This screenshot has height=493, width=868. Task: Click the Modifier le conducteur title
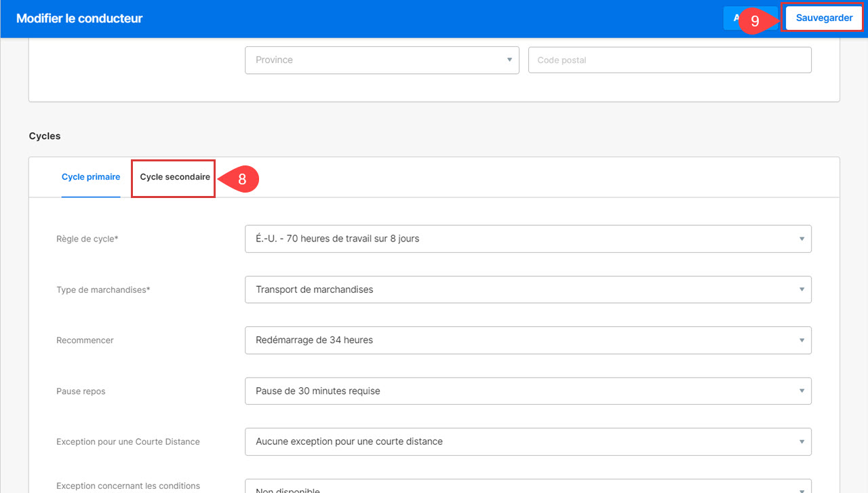point(79,18)
